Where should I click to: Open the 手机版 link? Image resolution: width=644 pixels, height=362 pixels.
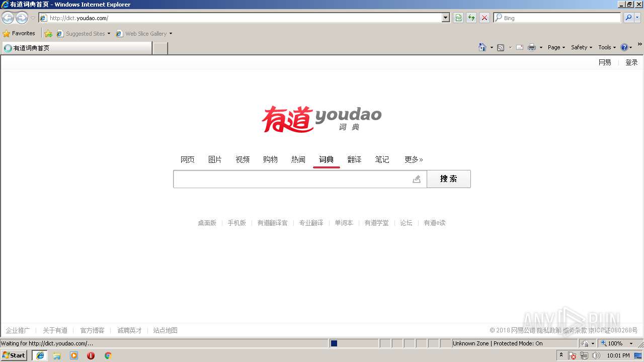coord(236,223)
